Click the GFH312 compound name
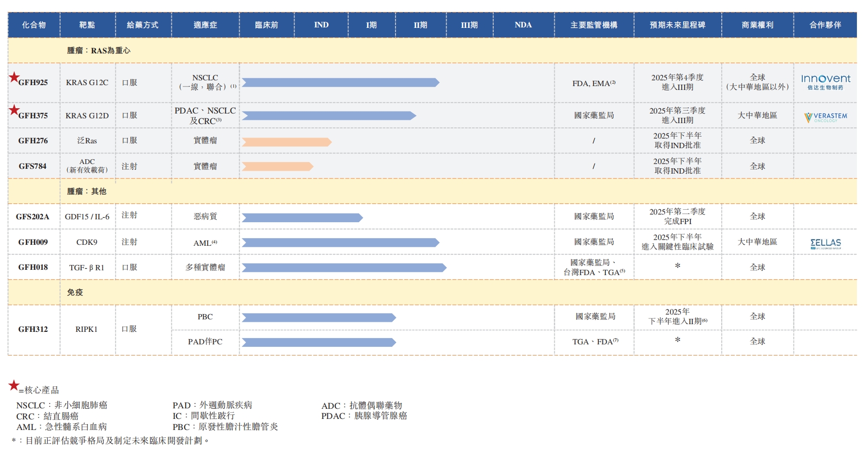The image size is (868, 455). (33, 329)
